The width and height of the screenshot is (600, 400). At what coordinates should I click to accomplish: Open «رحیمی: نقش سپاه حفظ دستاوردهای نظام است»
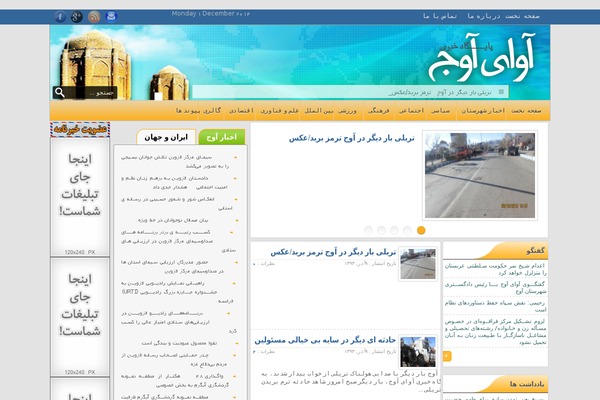[x=496, y=306]
